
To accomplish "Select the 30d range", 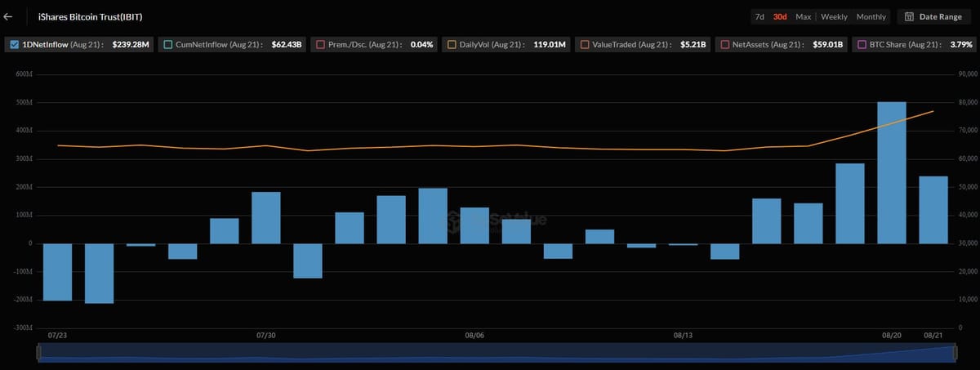I will pos(780,16).
